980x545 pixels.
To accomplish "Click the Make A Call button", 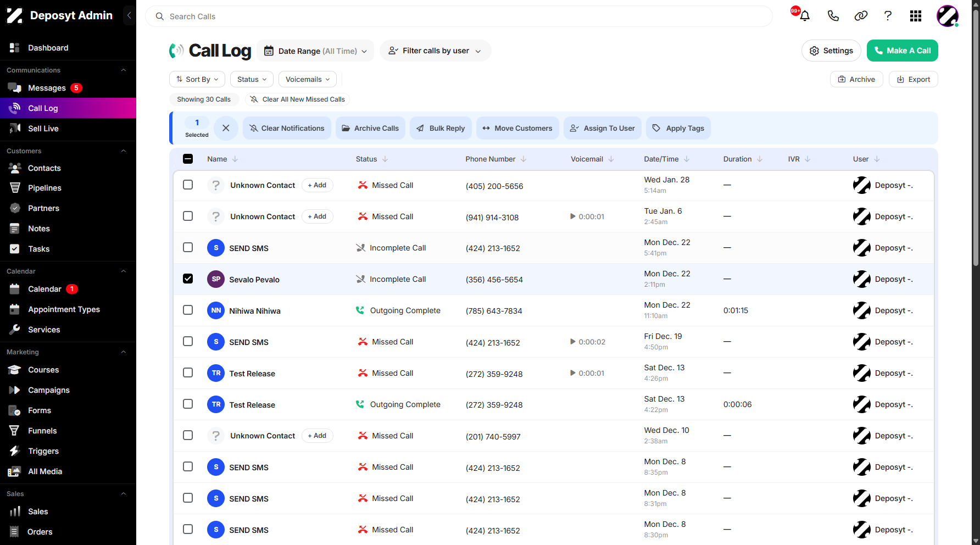I will click(x=902, y=51).
